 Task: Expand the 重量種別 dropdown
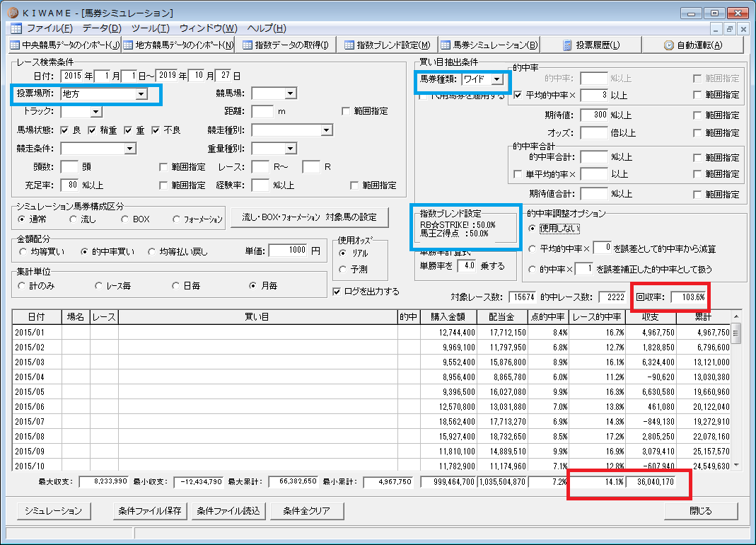tap(290, 148)
